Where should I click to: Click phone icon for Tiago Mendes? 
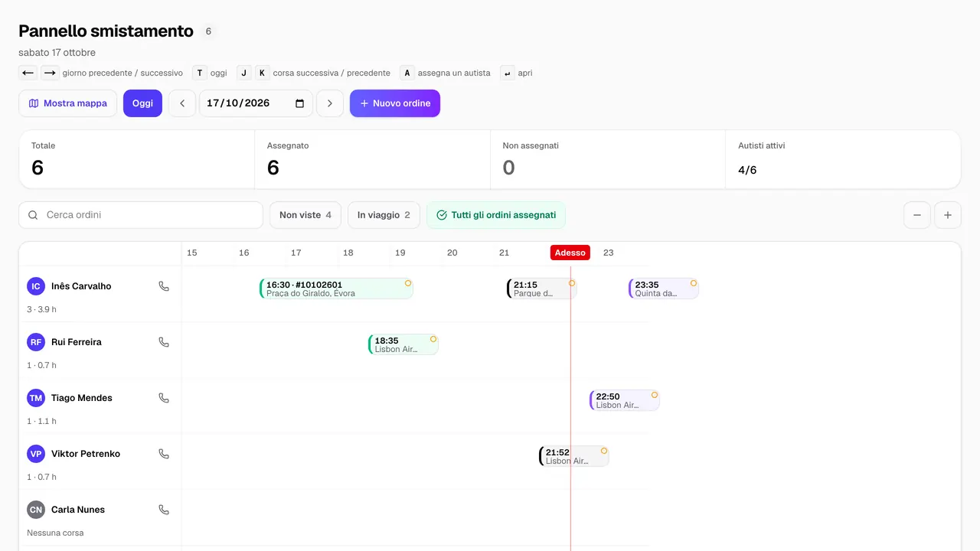click(x=164, y=398)
